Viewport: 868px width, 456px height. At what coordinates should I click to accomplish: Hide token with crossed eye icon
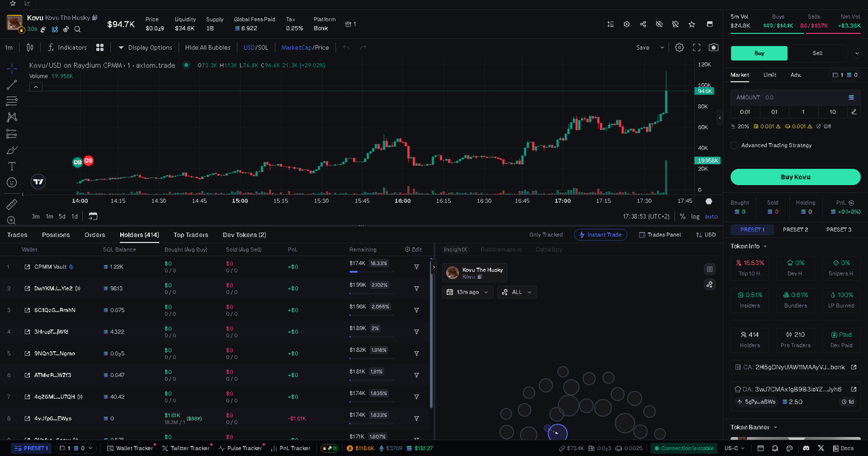pyautogui.click(x=659, y=24)
